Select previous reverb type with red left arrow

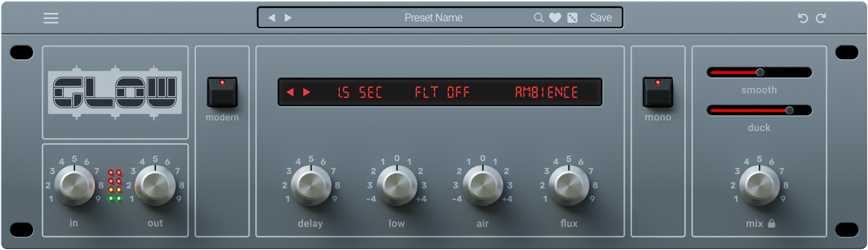pos(290,92)
